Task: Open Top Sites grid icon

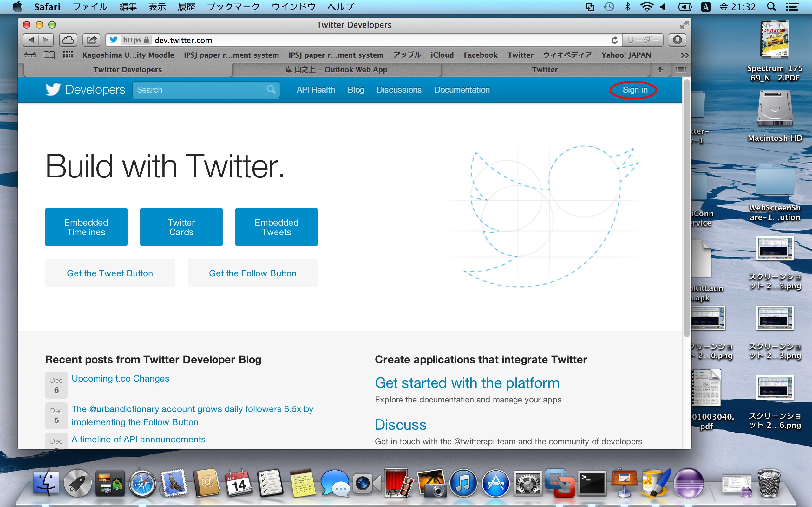Action: click(x=68, y=55)
